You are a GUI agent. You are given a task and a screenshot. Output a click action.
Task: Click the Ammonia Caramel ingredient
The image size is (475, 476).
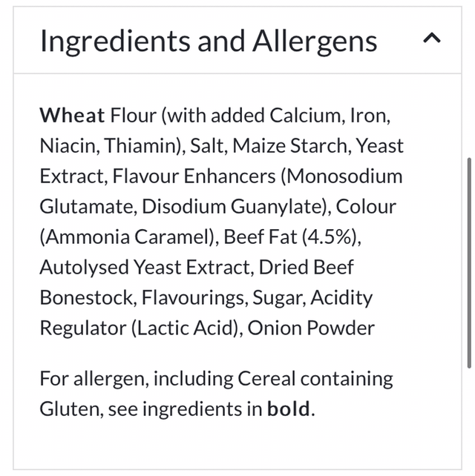click(x=127, y=237)
